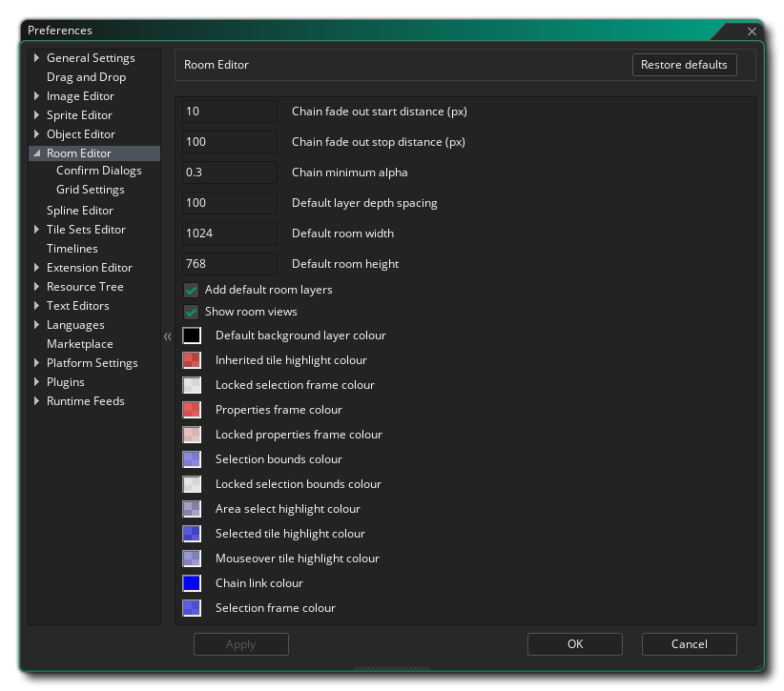Expand the General Settings category
Image resolution: width=784 pixels, height=691 pixels.
[x=36, y=57]
